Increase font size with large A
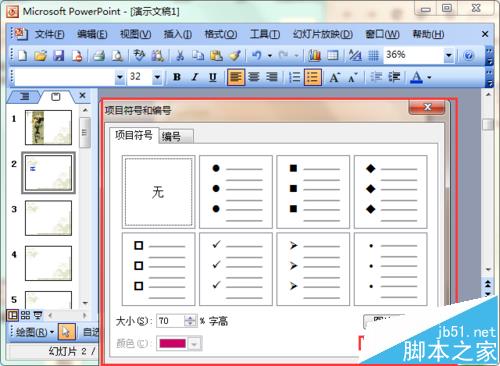This screenshot has width=500, height=366. (x=334, y=77)
